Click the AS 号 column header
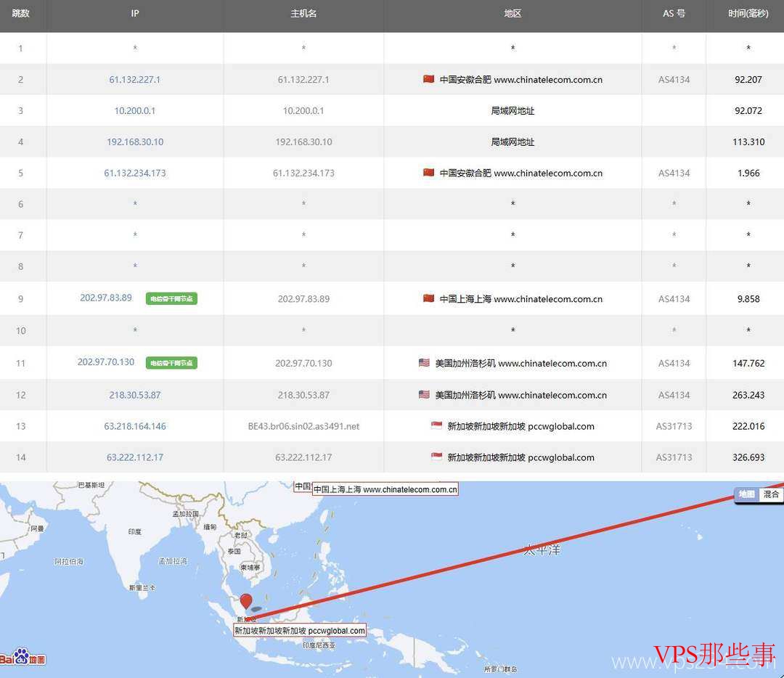This screenshot has height=678, width=784. click(x=674, y=14)
